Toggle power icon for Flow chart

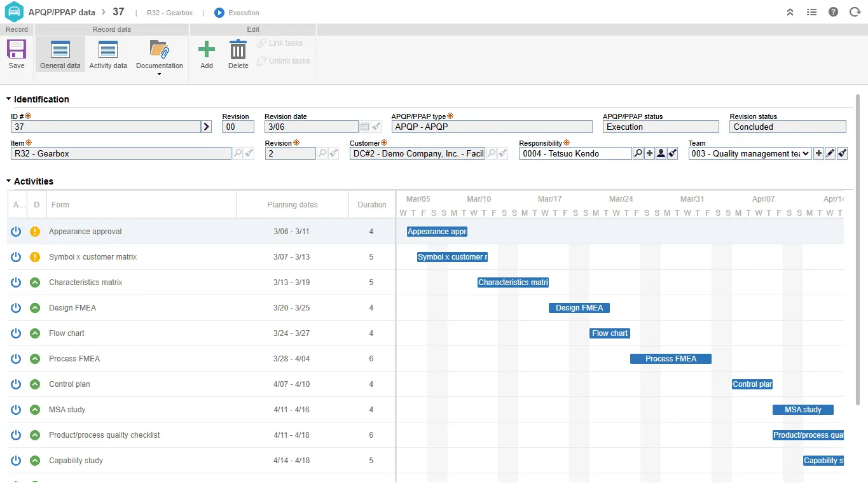[16, 333]
